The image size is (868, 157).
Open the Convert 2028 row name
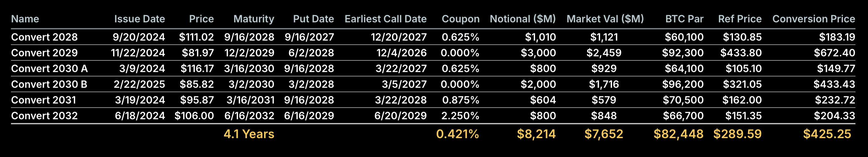tap(44, 37)
